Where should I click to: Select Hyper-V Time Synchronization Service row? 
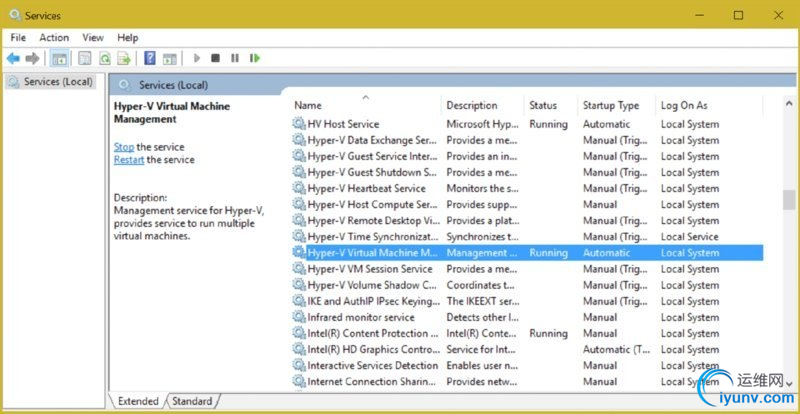pos(528,237)
